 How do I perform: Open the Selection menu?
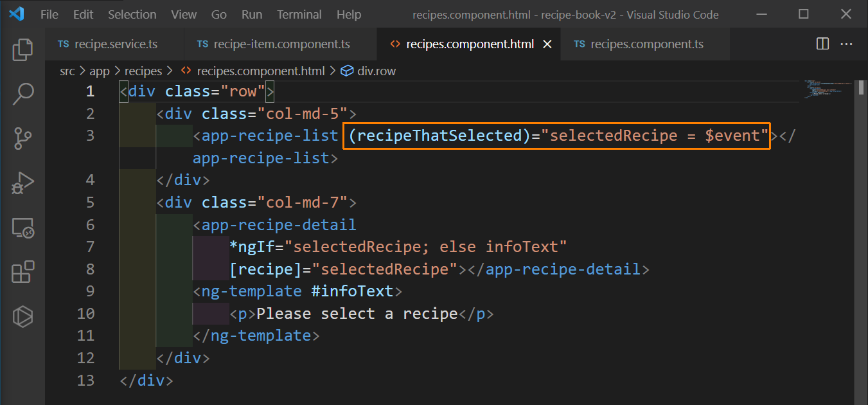pyautogui.click(x=132, y=14)
